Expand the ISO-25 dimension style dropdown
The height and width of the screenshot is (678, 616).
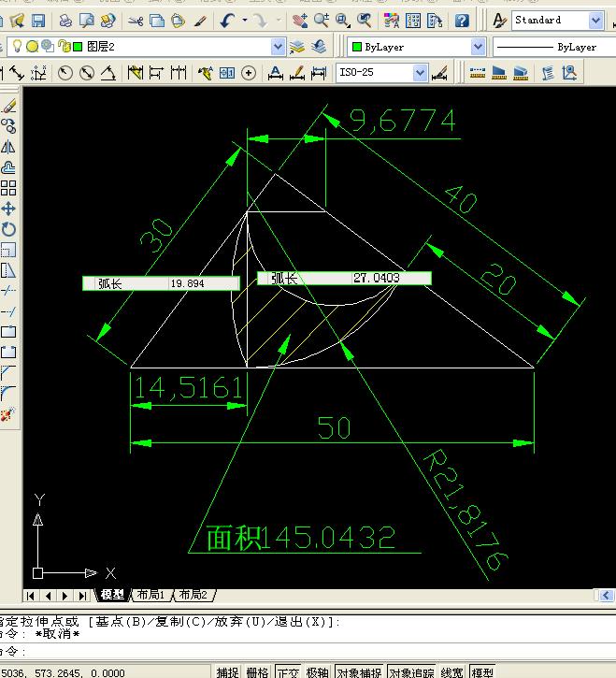point(420,73)
